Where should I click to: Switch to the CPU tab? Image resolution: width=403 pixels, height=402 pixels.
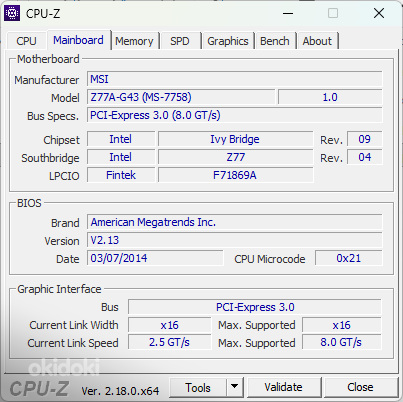pos(26,41)
